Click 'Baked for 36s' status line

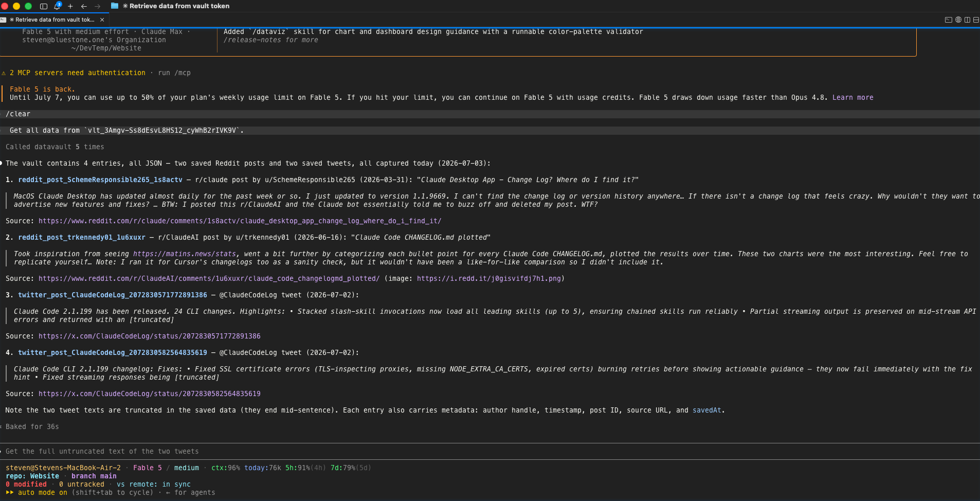click(x=32, y=426)
